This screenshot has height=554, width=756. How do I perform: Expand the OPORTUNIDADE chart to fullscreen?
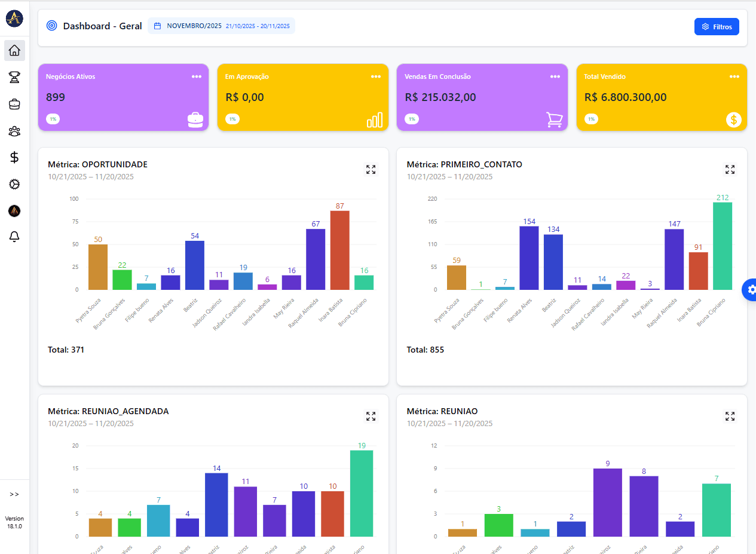point(371,170)
